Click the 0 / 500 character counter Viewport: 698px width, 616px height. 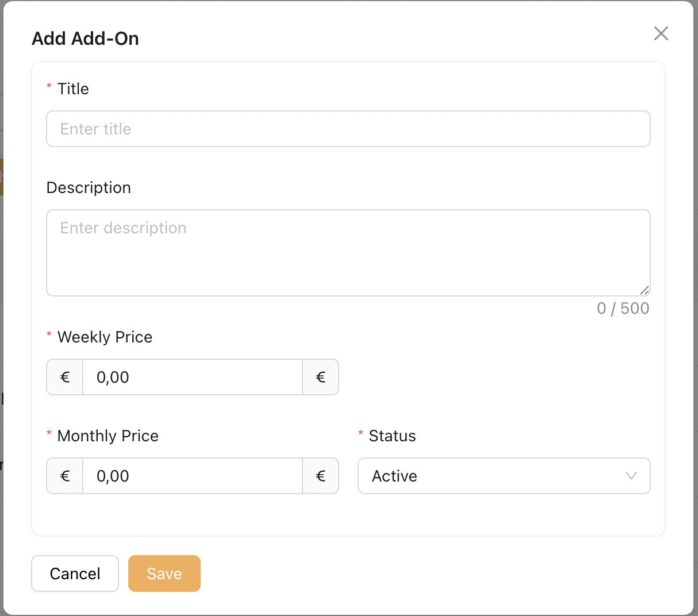pos(623,309)
